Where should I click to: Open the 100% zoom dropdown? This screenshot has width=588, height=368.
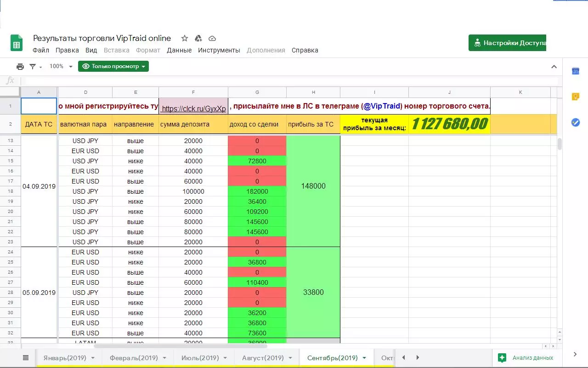coord(61,66)
